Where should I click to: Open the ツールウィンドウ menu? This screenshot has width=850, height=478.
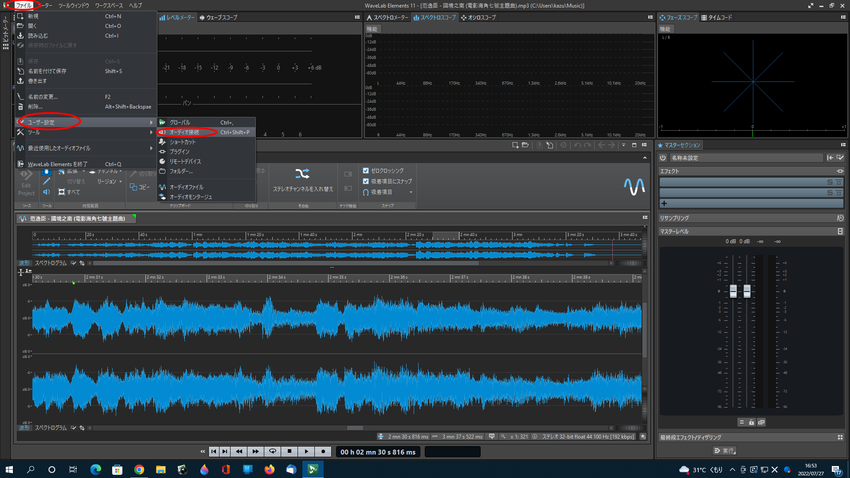(74, 5)
